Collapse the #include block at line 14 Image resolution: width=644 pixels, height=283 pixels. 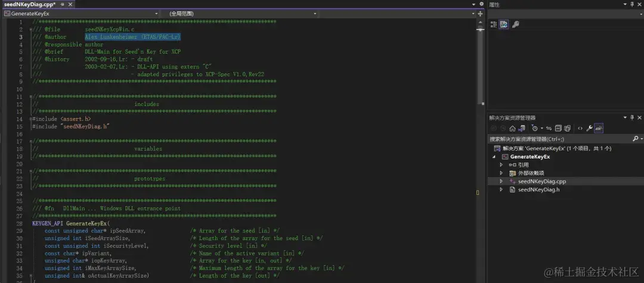[x=31, y=119]
